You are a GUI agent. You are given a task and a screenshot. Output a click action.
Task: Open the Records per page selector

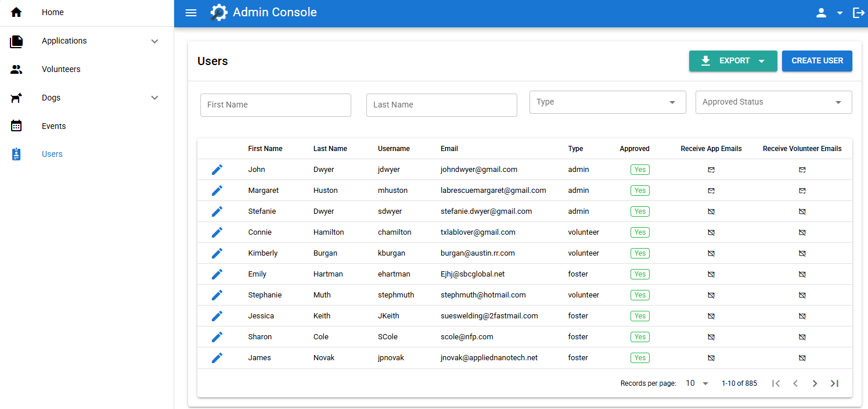click(696, 383)
